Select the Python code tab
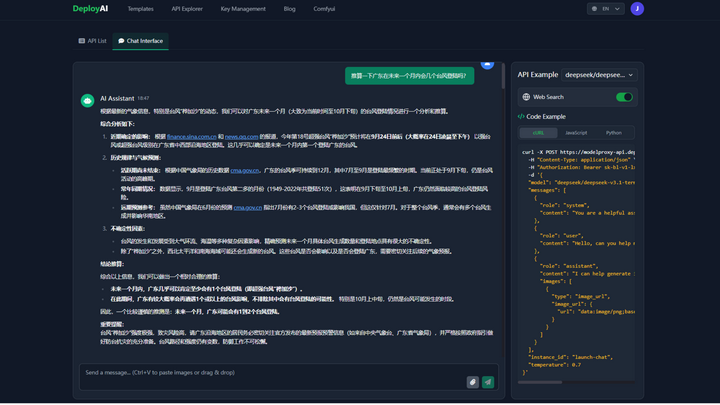The width and height of the screenshot is (720, 405). point(613,133)
